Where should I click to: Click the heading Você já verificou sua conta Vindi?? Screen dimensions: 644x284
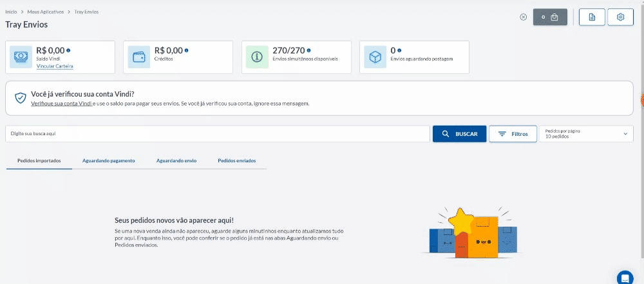(x=82, y=94)
